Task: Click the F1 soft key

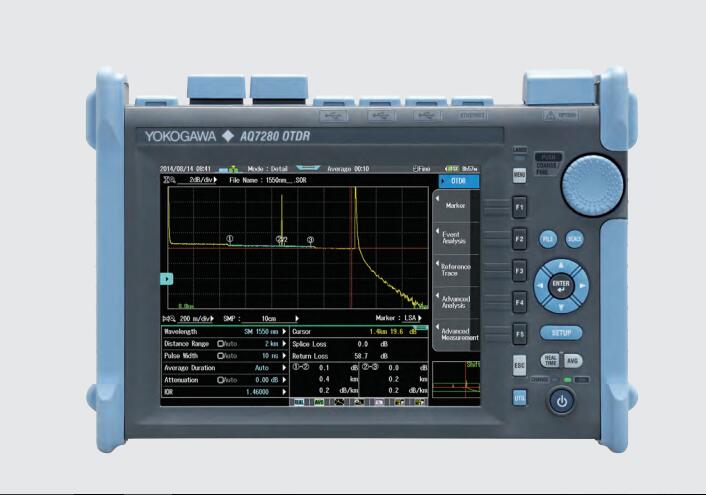Action: point(519,207)
